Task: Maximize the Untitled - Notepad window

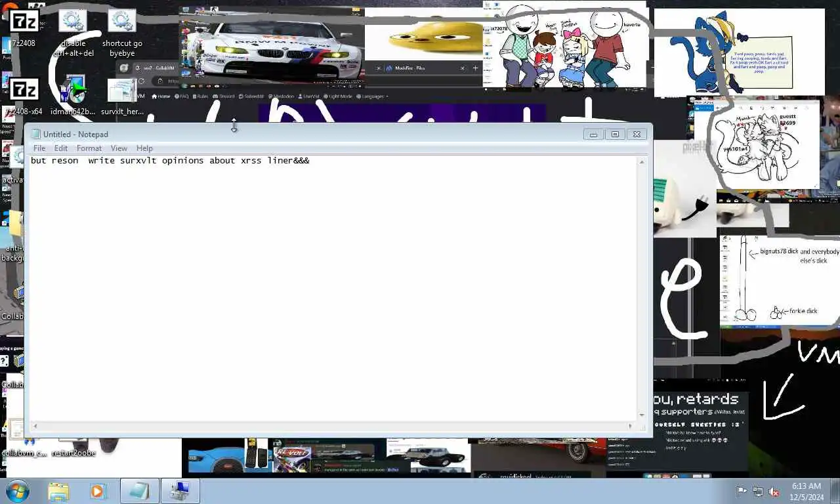Action: [x=615, y=135]
